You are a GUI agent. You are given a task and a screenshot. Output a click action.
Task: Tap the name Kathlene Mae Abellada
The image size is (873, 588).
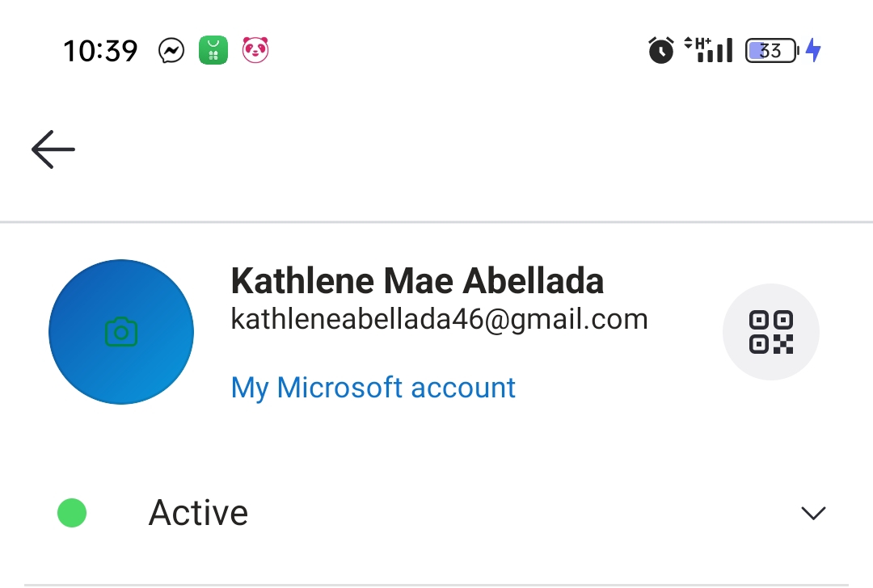point(417,281)
